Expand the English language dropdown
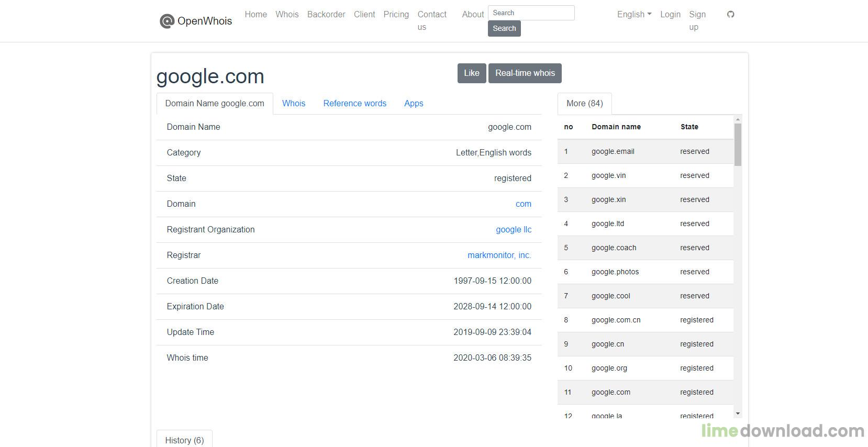 click(634, 15)
